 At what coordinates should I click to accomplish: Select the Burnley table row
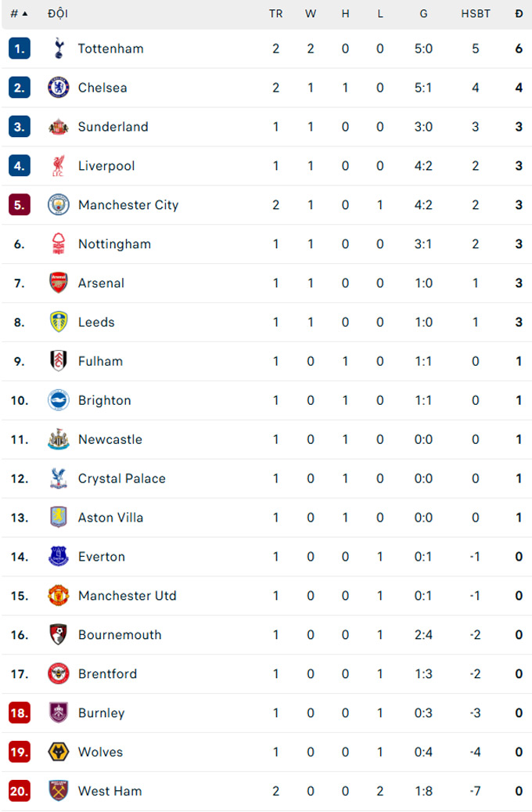tap(267, 713)
